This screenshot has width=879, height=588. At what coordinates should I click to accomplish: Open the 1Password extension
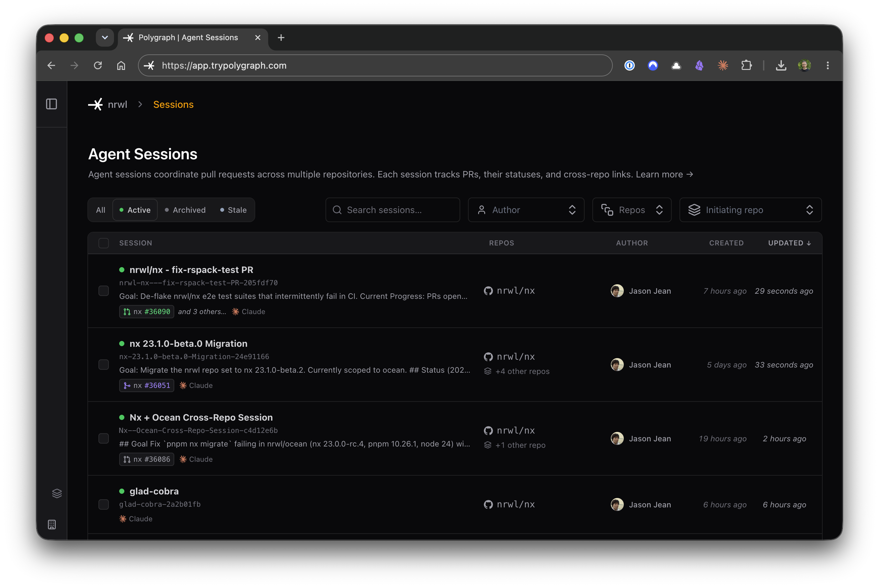click(629, 66)
